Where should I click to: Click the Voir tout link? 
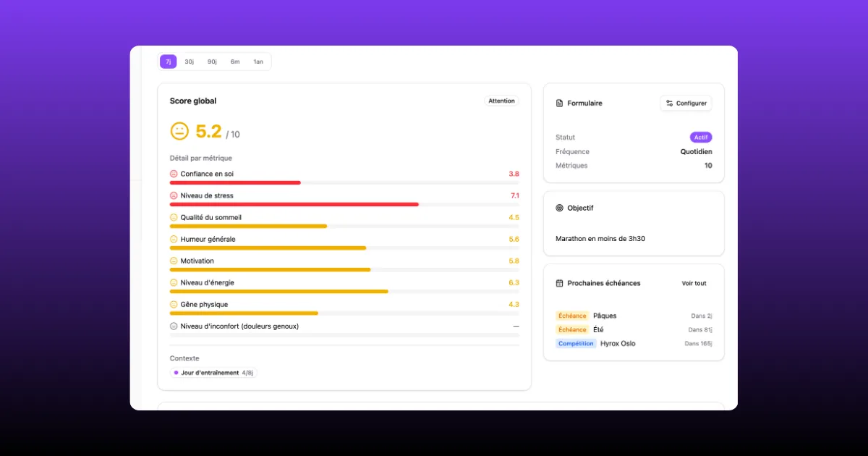tap(694, 283)
